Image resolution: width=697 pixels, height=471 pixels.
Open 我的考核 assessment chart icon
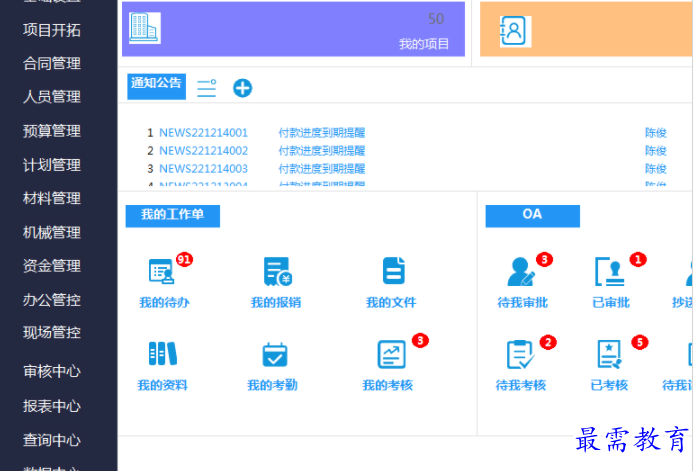391,355
